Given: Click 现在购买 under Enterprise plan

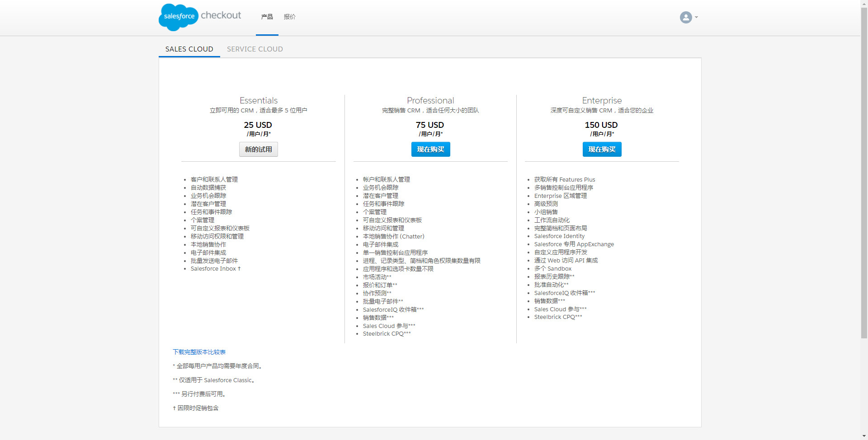Looking at the screenshot, I should (602, 150).
